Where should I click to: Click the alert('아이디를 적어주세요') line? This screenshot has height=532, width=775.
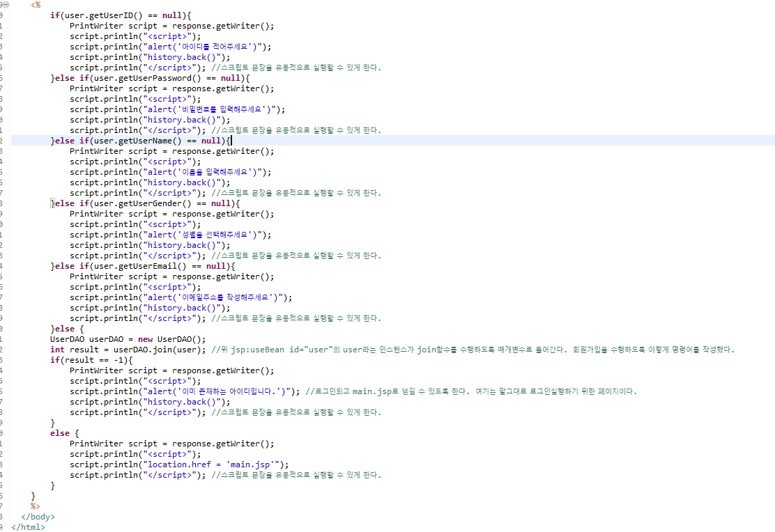click(171, 47)
